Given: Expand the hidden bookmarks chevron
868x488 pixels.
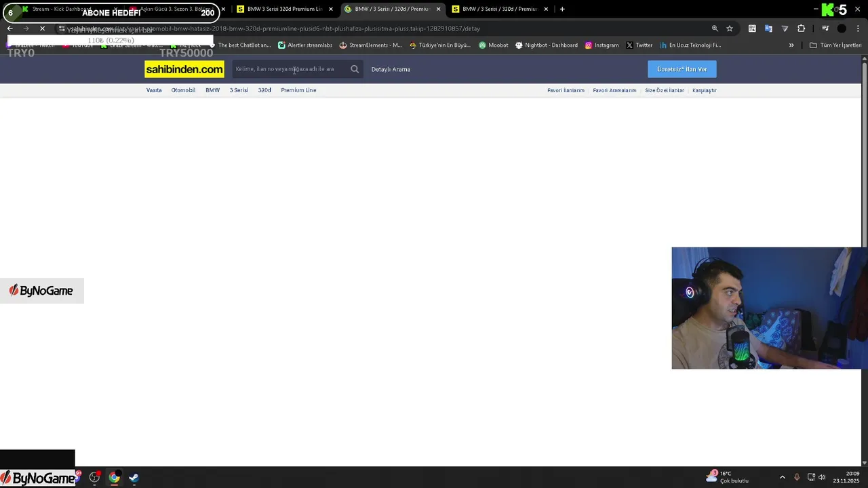Looking at the screenshot, I should click(x=791, y=45).
